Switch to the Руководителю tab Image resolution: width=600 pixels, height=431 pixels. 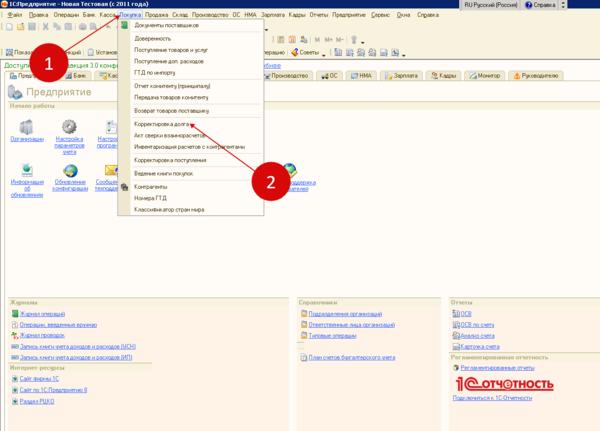(x=536, y=75)
